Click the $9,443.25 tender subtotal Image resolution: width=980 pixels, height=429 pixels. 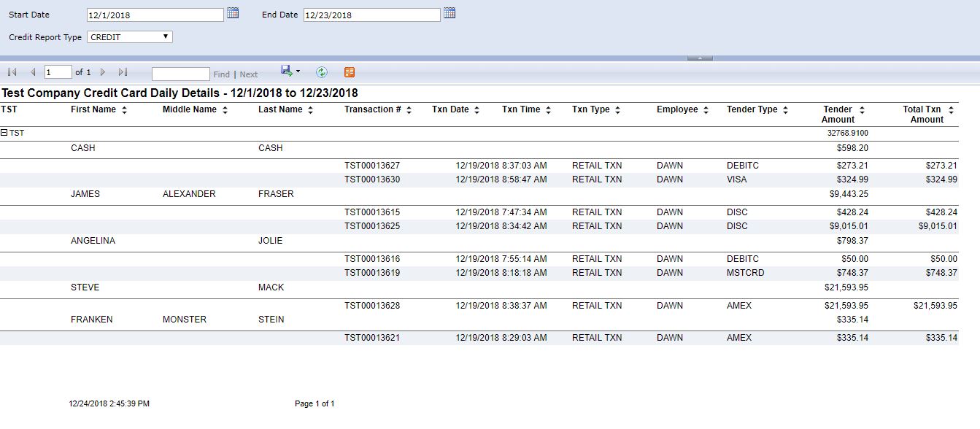[x=849, y=194]
